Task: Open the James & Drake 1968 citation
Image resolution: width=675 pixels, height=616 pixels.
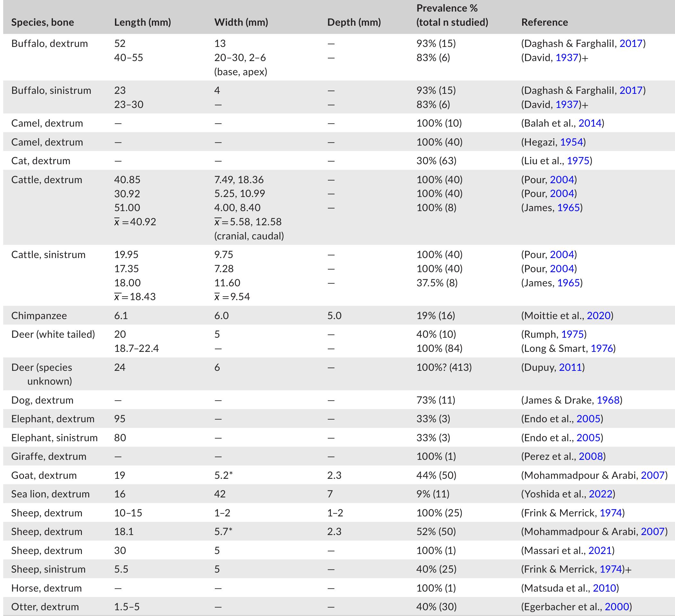Action: pyautogui.click(x=608, y=400)
